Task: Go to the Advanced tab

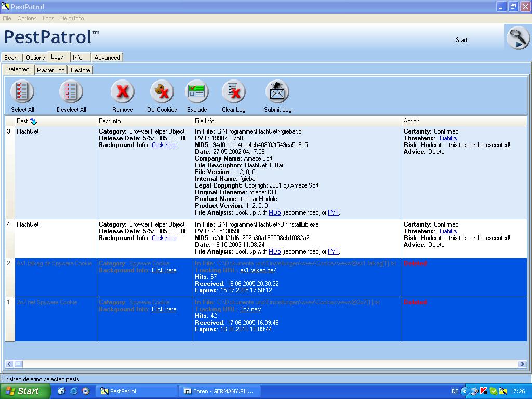Action: [x=107, y=58]
